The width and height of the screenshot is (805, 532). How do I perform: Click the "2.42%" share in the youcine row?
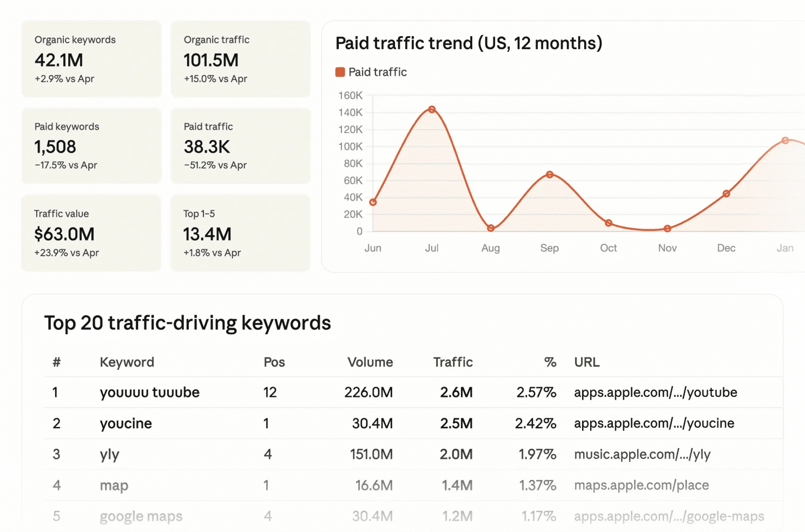point(536,423)
